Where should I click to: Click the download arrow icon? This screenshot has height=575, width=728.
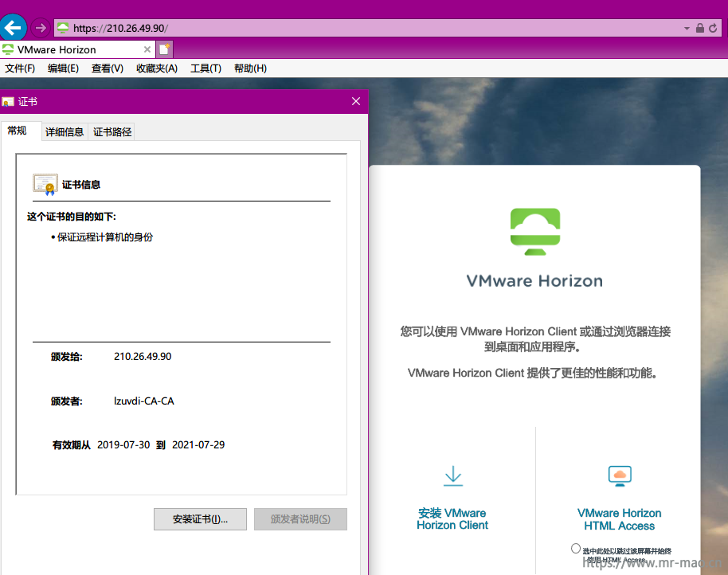[453, 476]
